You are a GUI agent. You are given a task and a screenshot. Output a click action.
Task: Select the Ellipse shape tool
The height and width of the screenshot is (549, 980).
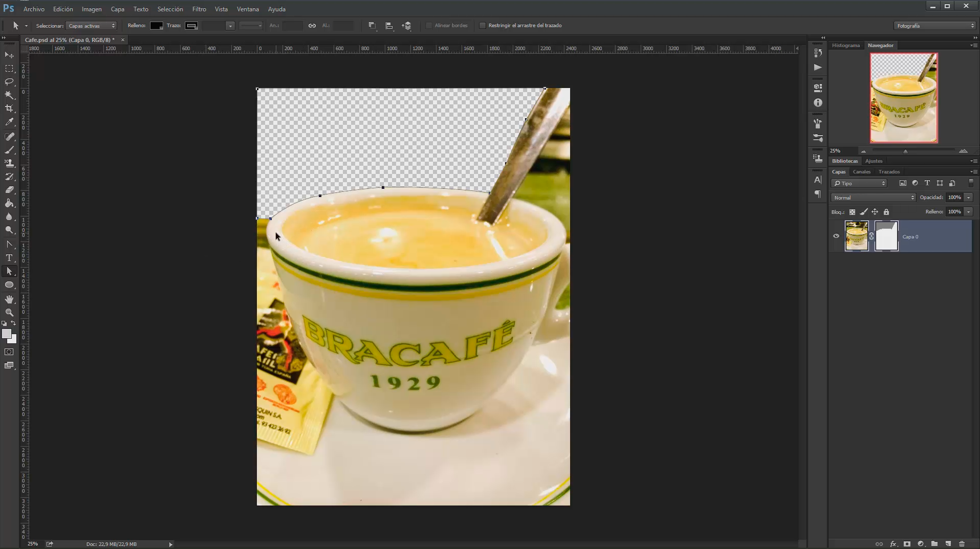(x=9, y=285)
